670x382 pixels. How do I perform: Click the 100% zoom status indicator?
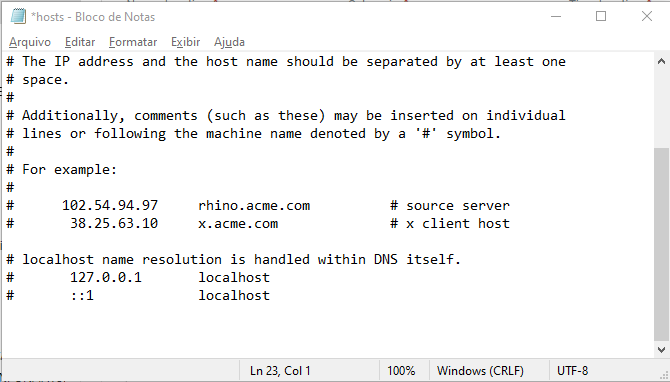pos(401,370)
